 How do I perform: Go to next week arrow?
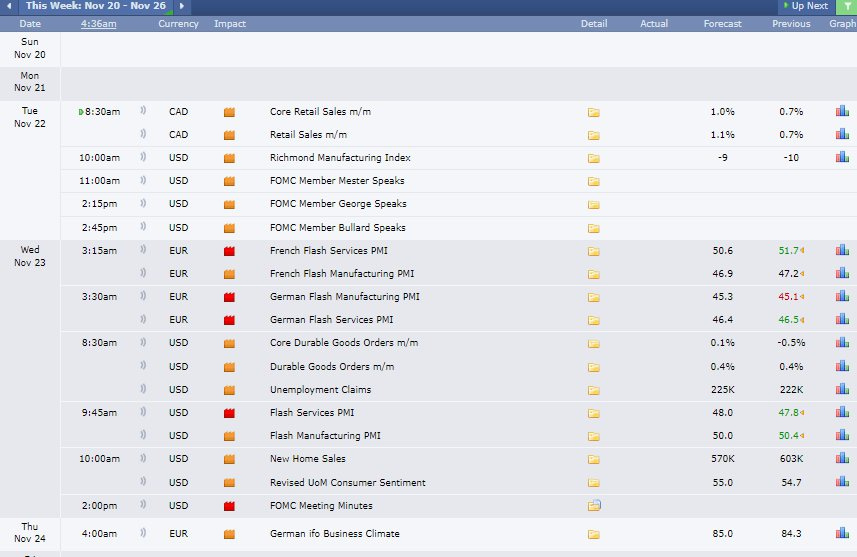182,6
